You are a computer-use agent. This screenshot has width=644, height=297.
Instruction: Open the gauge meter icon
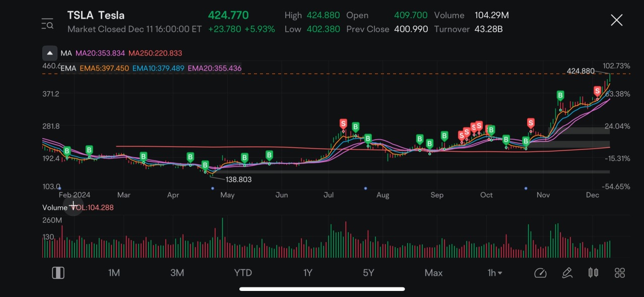[x=540, y=273]
